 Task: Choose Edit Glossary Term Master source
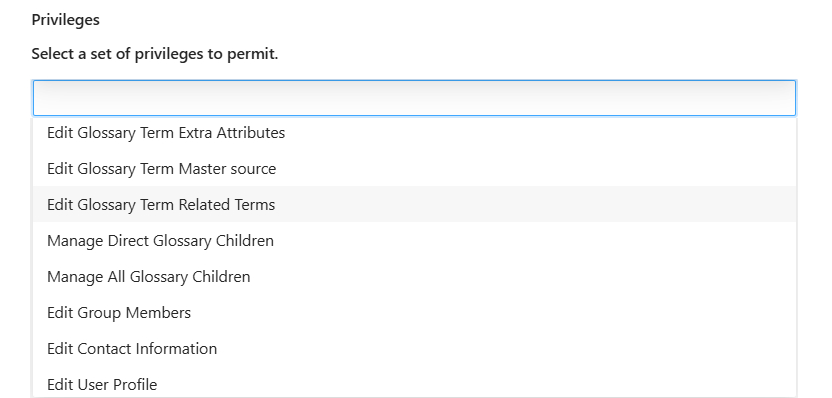pos(414,169)
